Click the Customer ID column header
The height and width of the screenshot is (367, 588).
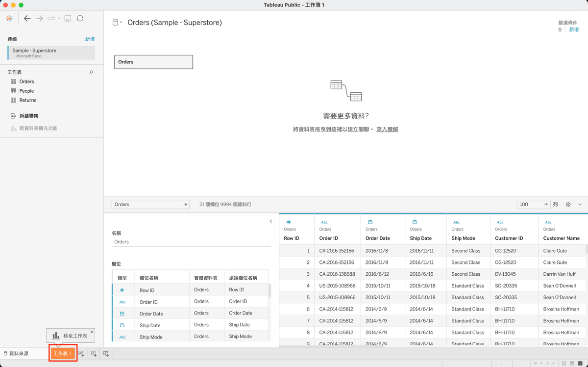[x=509, y=238]
